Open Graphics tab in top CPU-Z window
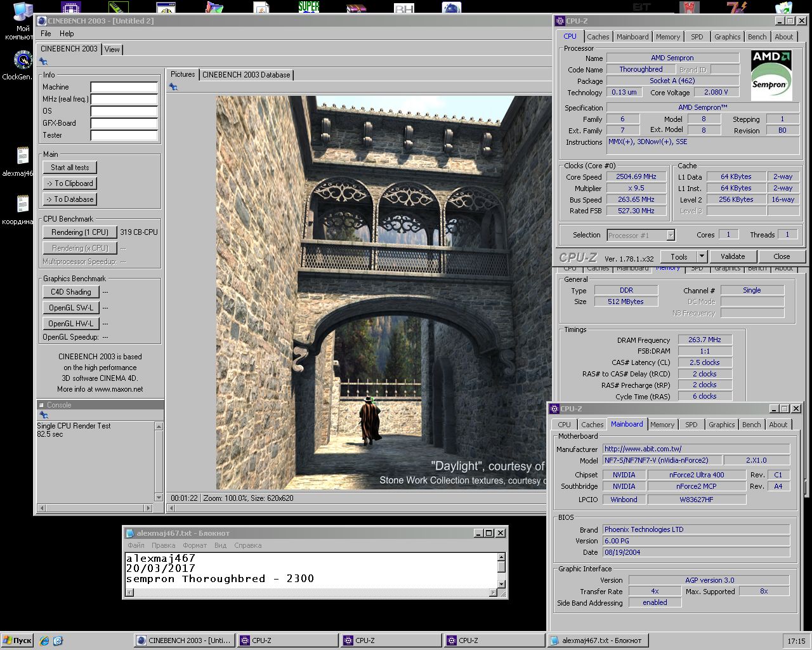Image resolution: width=812 pixels, height=650 pixels. (x=727, y=37)
